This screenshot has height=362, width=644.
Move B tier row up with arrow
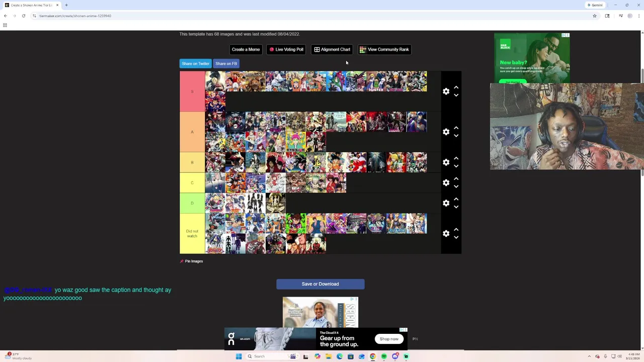456,158
